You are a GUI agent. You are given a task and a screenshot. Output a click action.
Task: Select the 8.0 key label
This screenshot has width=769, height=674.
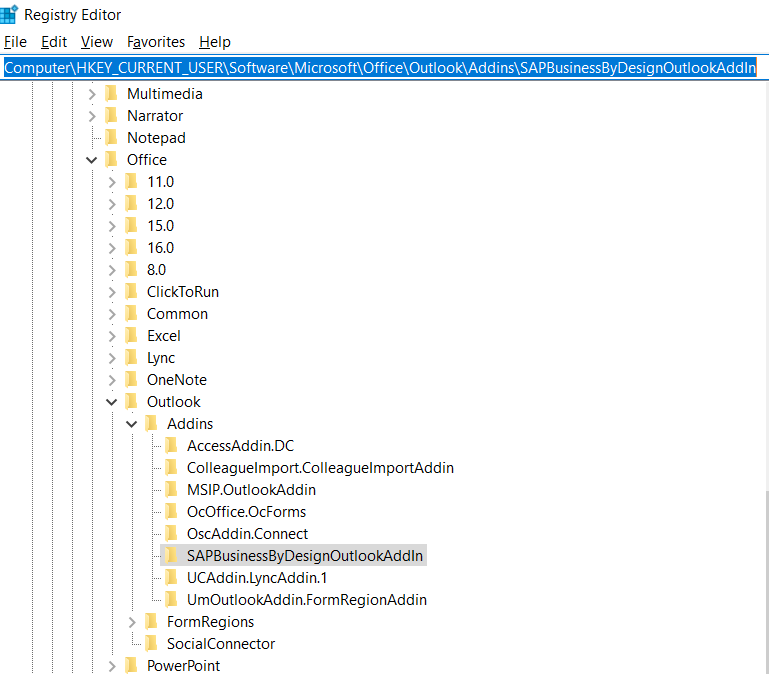click(x=156, y=270)
